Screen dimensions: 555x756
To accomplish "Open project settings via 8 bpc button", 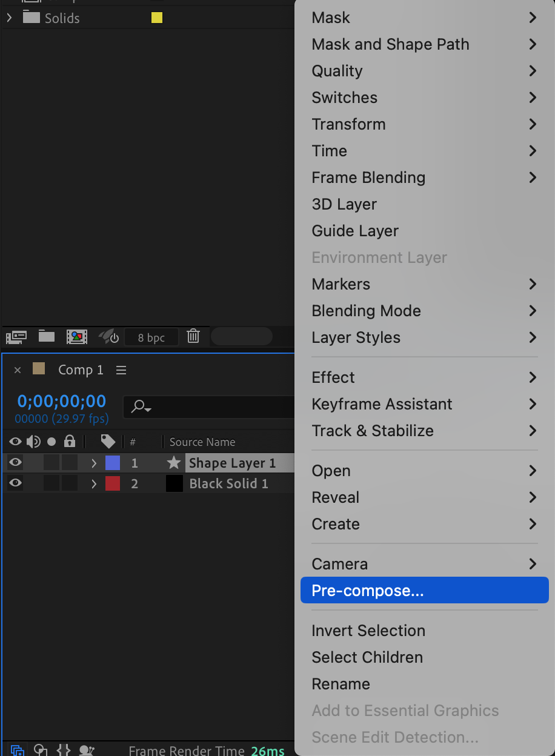I will click(x=151, y=337).
